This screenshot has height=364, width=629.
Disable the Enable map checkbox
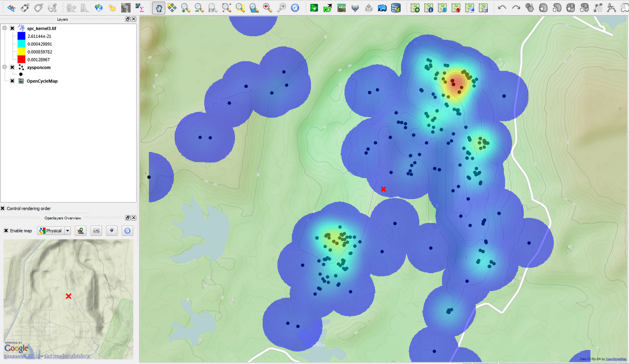tap(6, 231)
